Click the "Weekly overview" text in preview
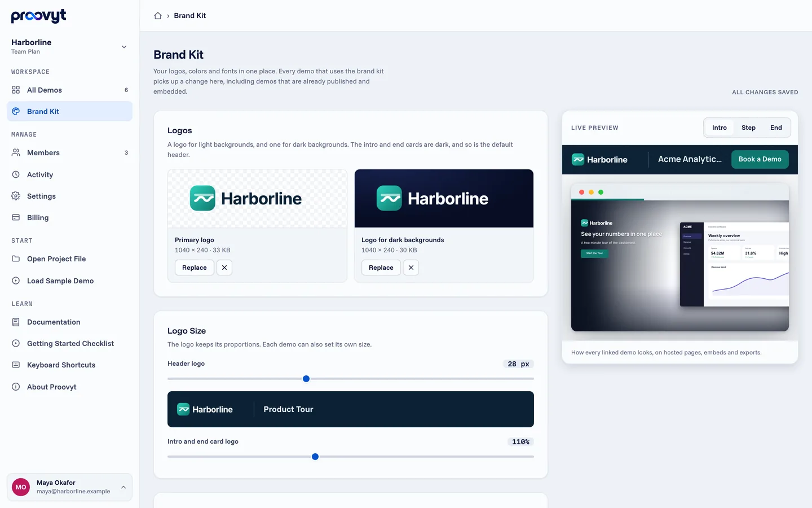The height and width of the screenshot is (508, 812). coord(724,236)
